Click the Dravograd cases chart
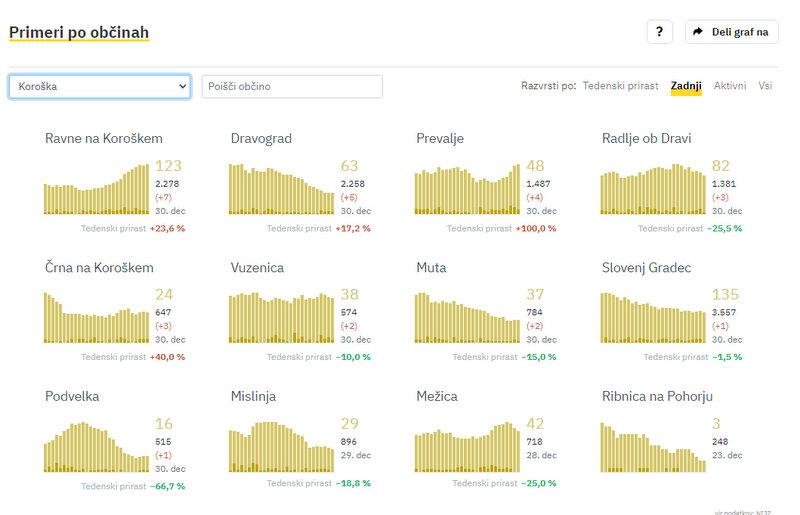Screen dimensions: 800x515 point(282,189)
